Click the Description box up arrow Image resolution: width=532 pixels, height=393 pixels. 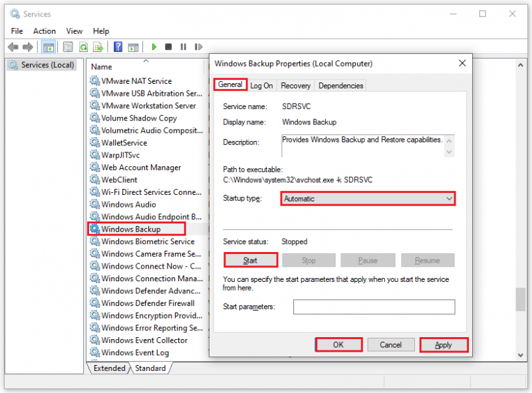[x=450, y=141]
